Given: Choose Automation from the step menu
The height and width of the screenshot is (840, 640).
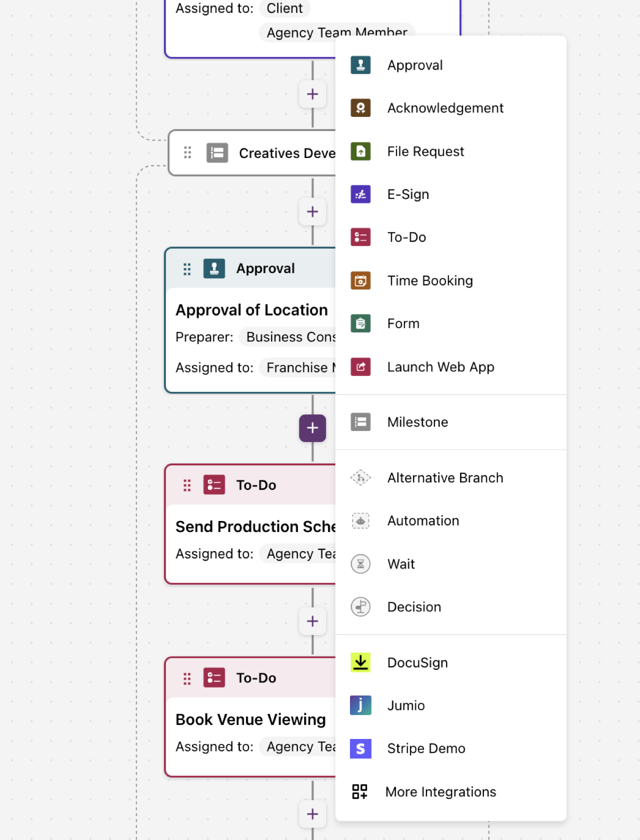Looking at the screenshot, I should coord(422,521).
